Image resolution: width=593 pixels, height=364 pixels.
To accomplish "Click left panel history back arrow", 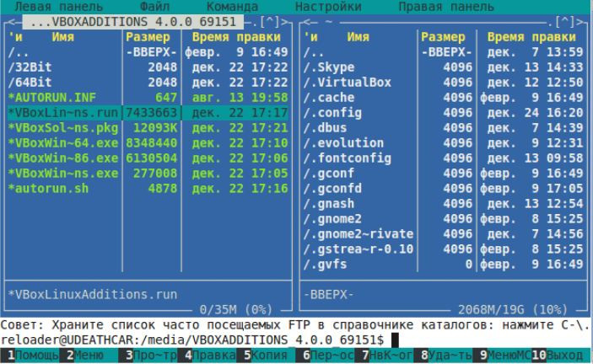I will pyautogui.click(x=10, y=22).
